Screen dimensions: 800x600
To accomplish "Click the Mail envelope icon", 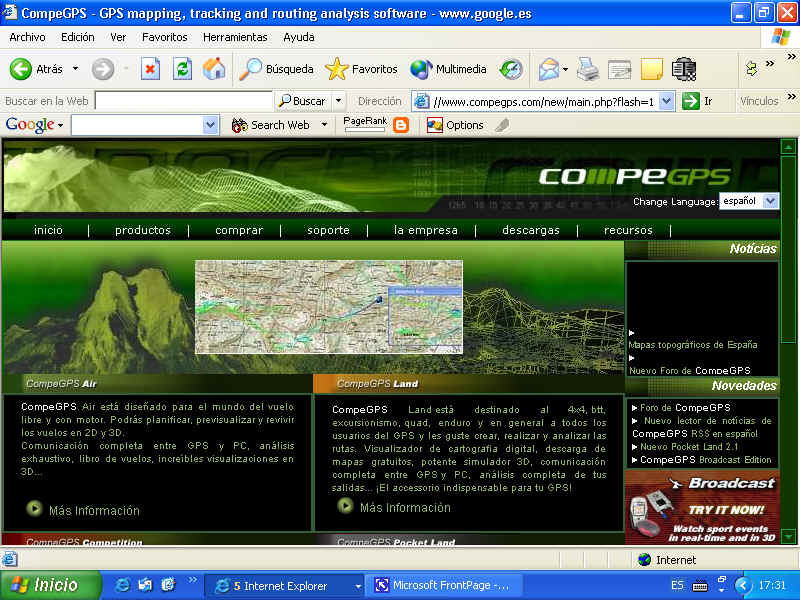I will point(548,69).
